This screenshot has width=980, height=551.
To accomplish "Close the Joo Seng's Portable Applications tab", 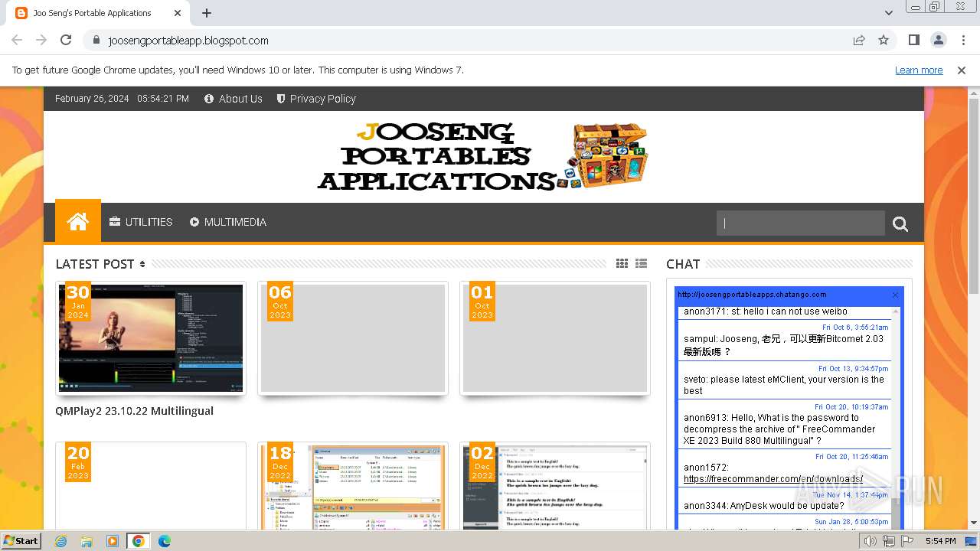I will (178, 13).
